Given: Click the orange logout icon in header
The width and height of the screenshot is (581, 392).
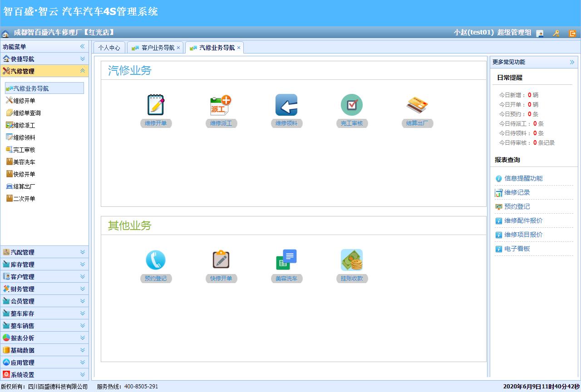Looking at the screenshot, I should pyautogui.click(x=572, y=33).
